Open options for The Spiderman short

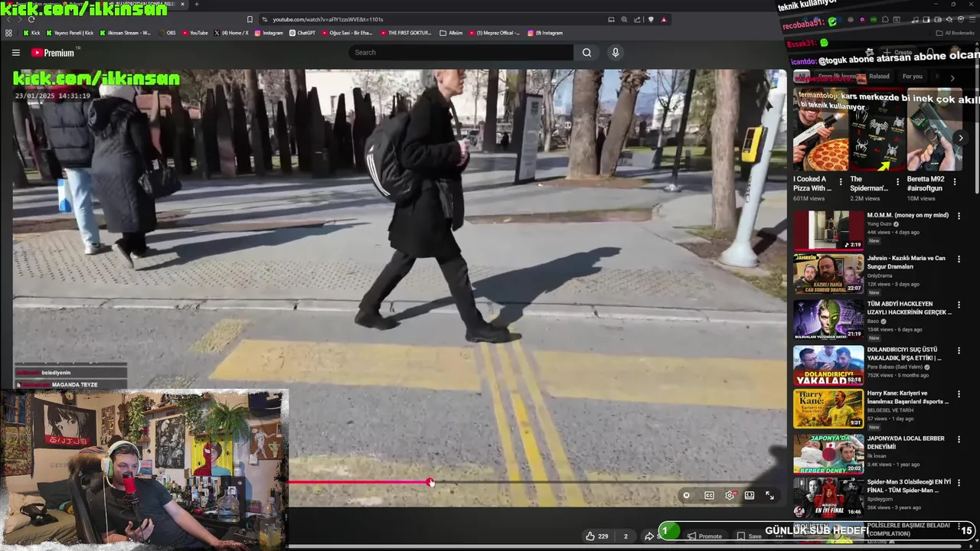[x=897, y=182]
